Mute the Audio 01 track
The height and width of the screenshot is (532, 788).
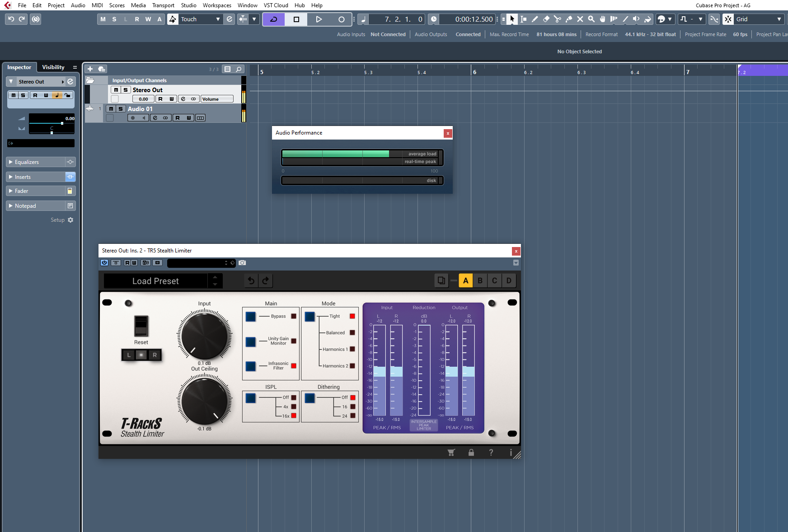111,109
